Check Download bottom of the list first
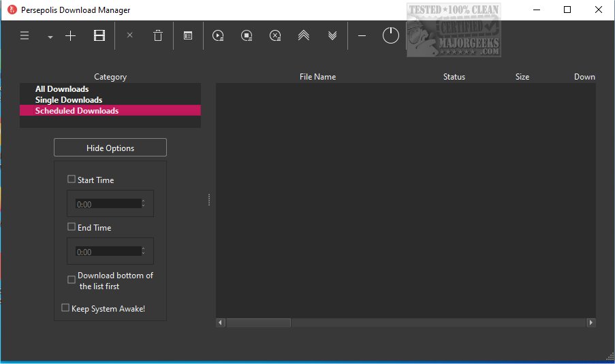 (x=72, y=280)
